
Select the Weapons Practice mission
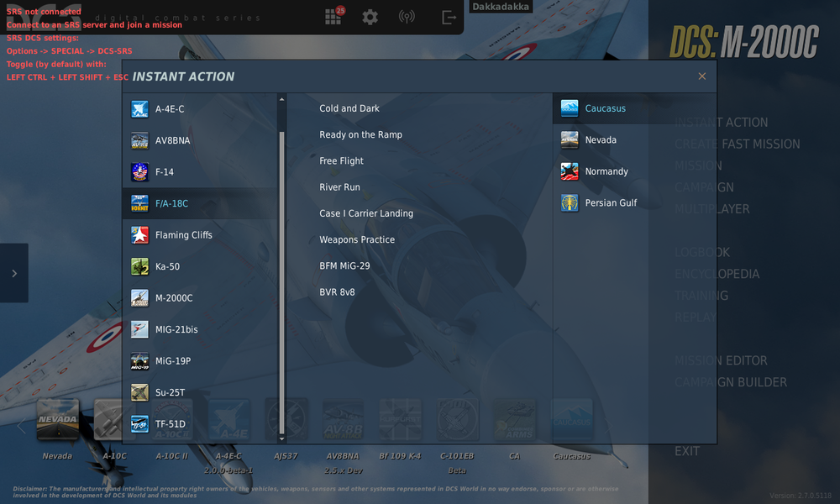[x=357, y=239]
